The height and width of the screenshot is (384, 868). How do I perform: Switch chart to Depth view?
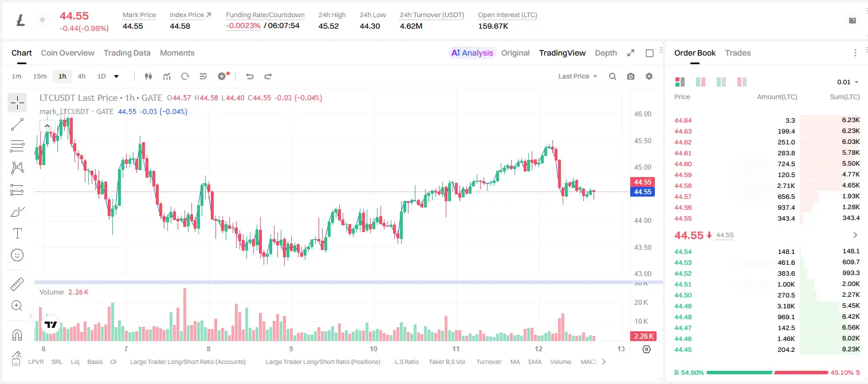point(606,53)
